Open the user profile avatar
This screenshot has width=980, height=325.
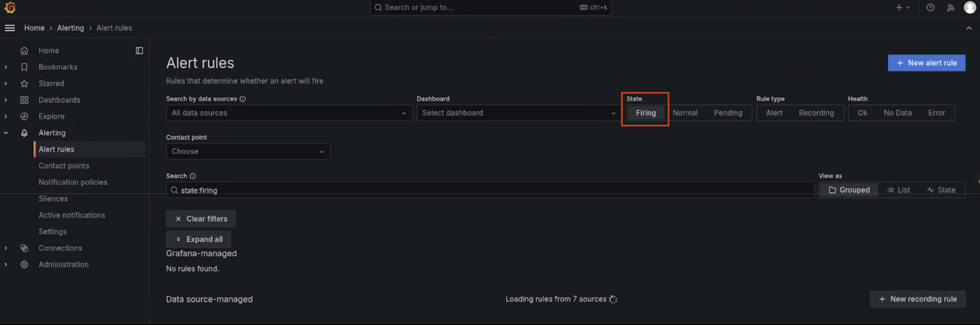coord(969,7)
